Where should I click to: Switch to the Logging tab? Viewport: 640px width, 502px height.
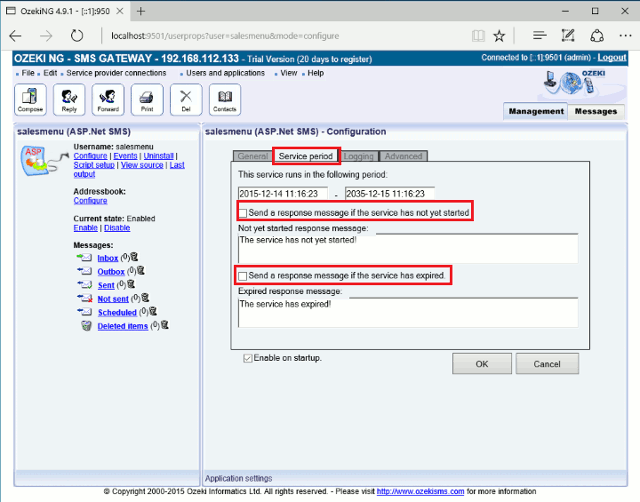point(358,156)
